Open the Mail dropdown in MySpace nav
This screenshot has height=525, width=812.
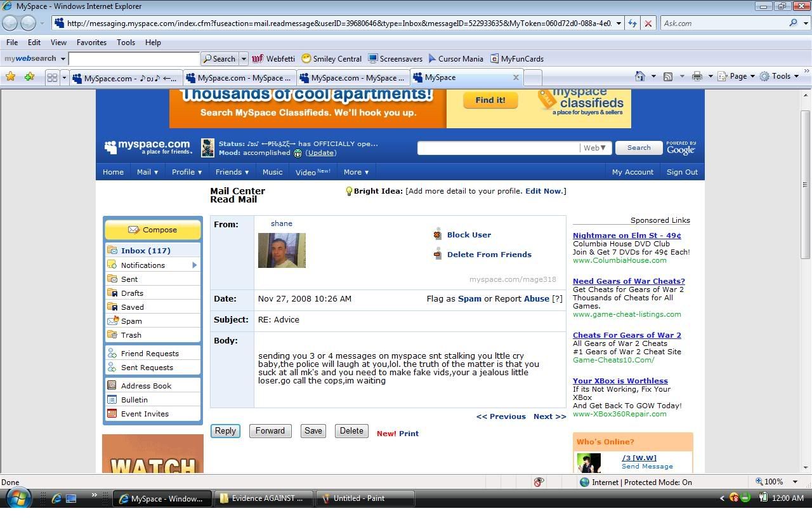[x=147, y=172]
